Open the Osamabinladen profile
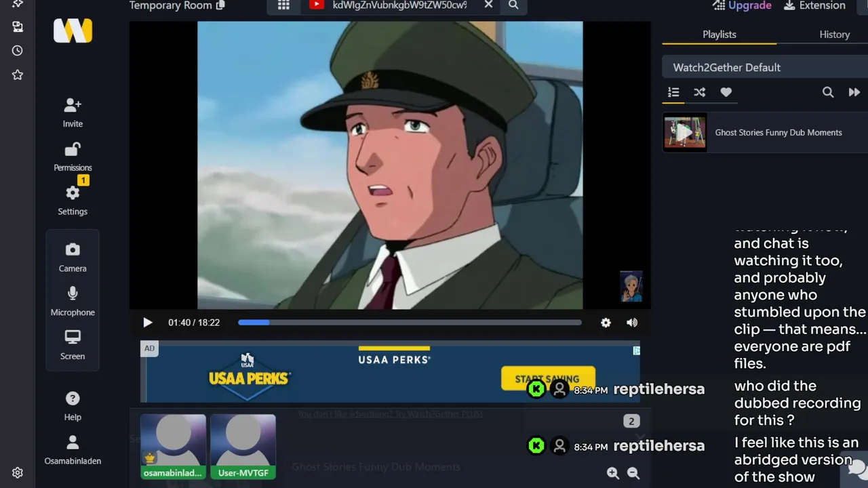Viewport: 868px width, 488px height. (73, 450)
